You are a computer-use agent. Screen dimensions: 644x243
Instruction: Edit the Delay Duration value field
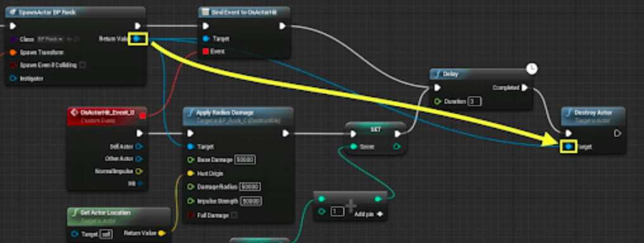pos(474,101)
